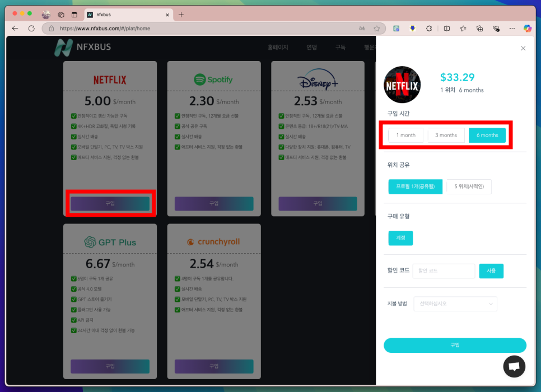Click the Netflix card purchase button

110,204
